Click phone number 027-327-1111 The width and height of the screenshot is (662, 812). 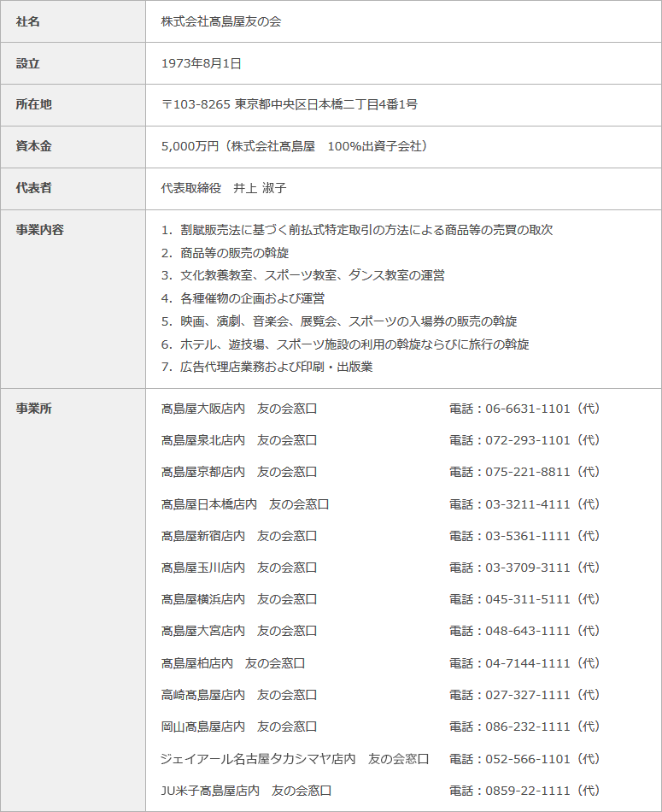tap(527, 695)
